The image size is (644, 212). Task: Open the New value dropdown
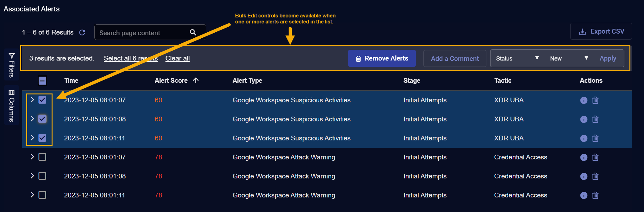pos(569,58)
